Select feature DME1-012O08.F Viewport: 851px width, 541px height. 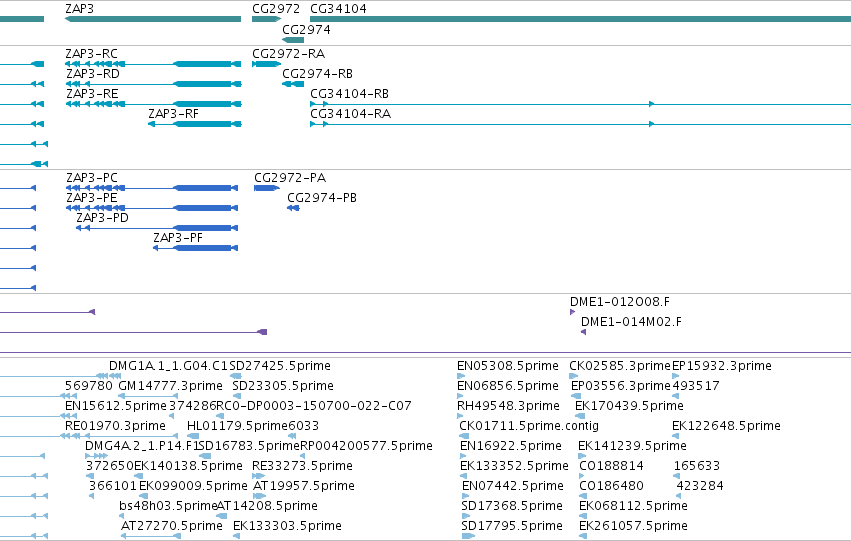[x=620, y=302]
